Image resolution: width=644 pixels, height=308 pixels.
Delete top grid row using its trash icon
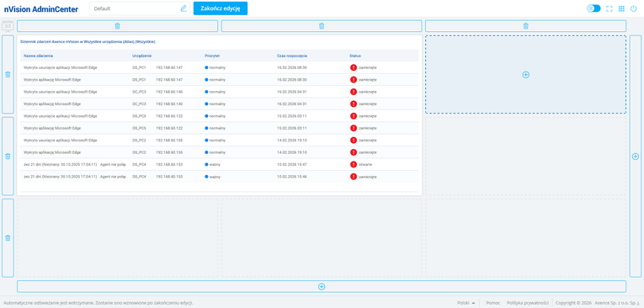[8, 74]
